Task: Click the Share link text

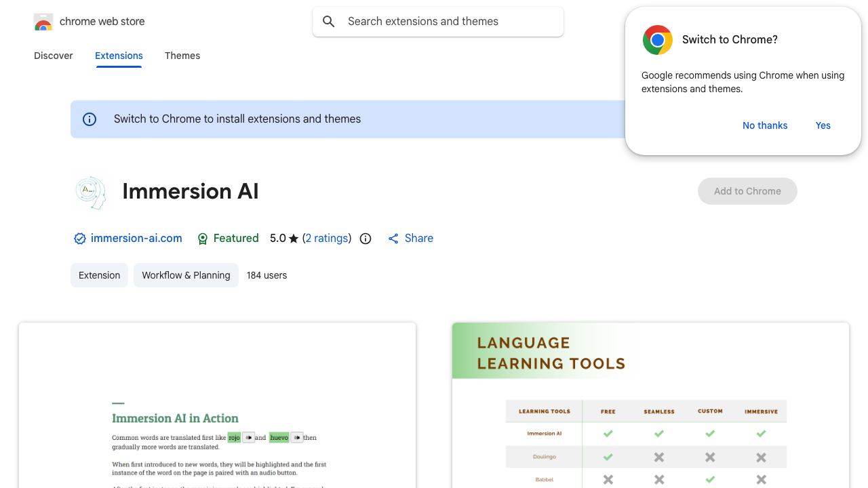Action: click(x=419, y=239)
